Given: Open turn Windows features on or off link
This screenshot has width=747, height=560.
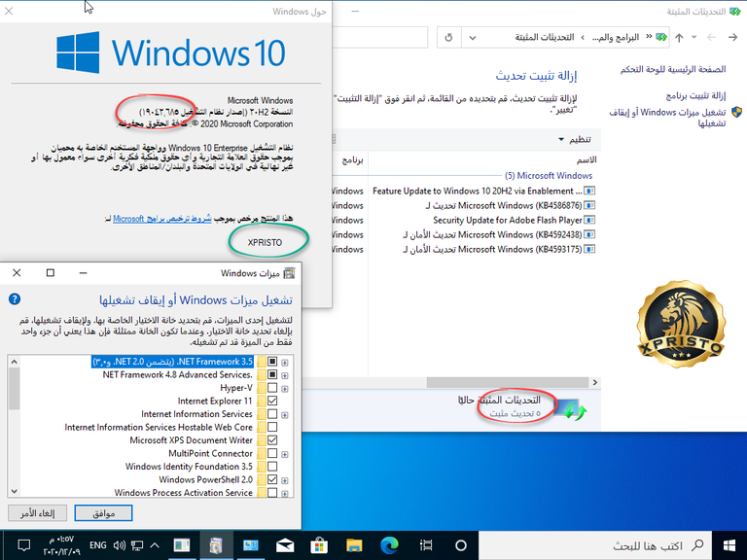Looking at the screenshot, I should [x=667, y=118].
